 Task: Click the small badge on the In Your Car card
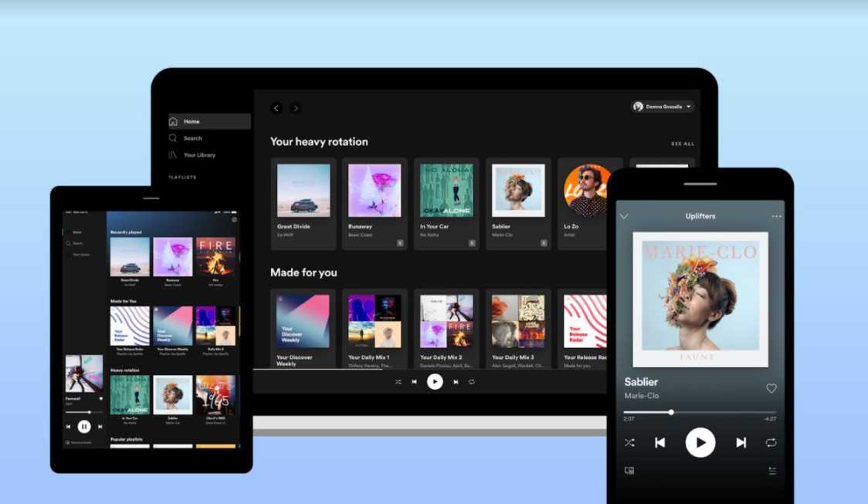coord(472,243)
